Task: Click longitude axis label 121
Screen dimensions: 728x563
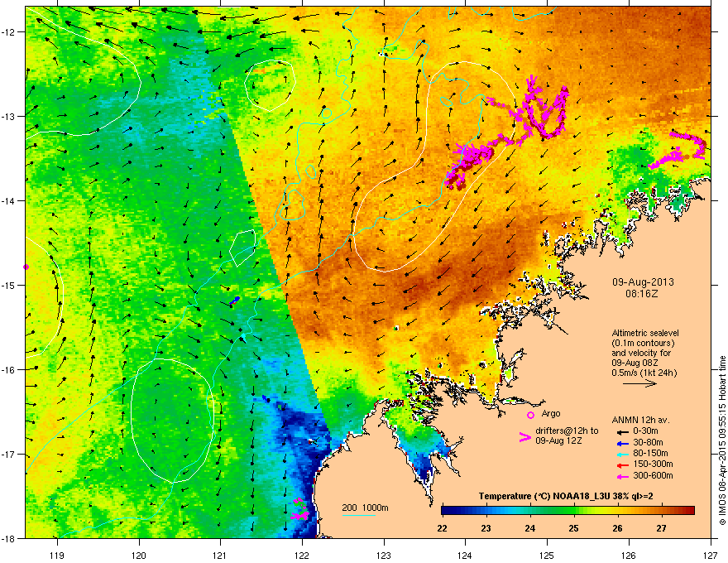Action: (x=220, y=556)
